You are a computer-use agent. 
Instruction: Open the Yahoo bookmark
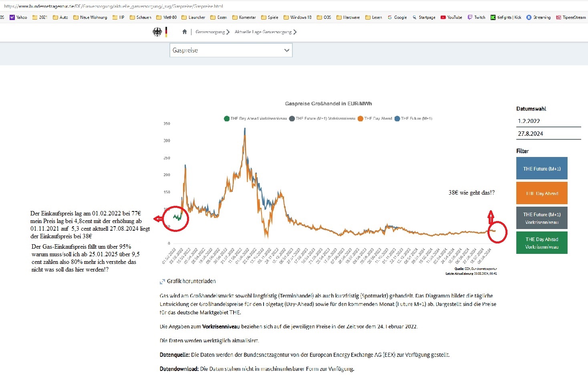point(18,17)
